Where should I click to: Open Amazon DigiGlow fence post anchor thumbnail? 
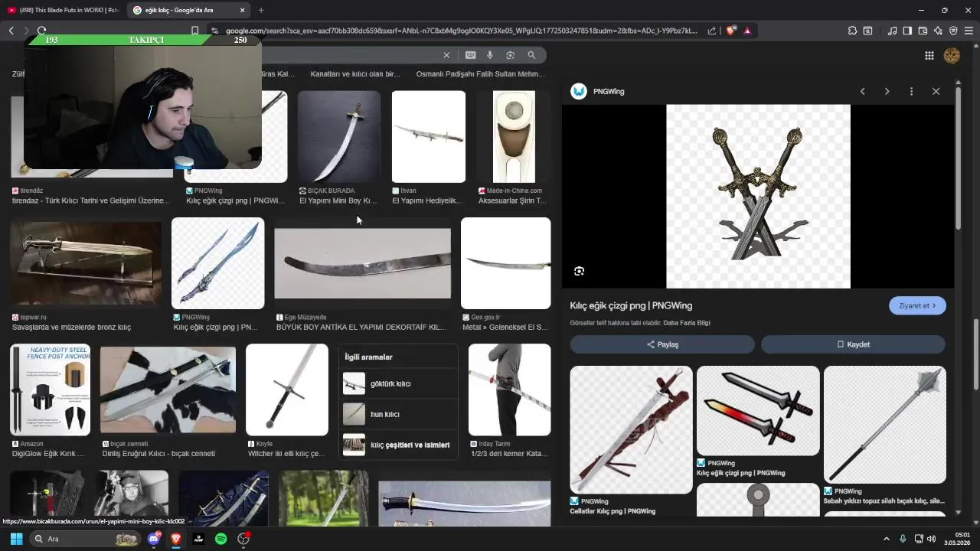coord(50,390)
